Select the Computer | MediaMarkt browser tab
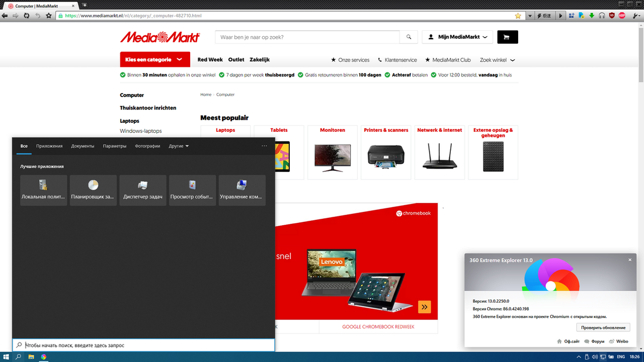The height and width of the screenshot is (362, 644). (x=40, y=6)
